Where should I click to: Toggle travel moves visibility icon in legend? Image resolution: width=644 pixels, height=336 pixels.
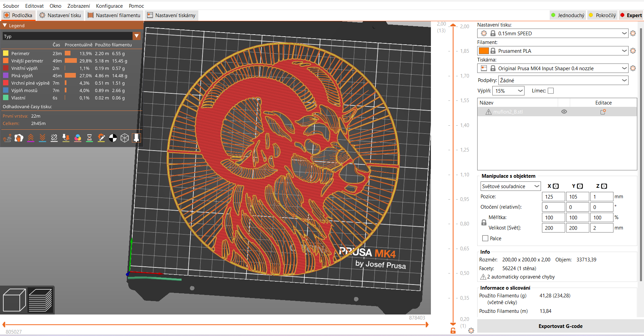(7, 138)
